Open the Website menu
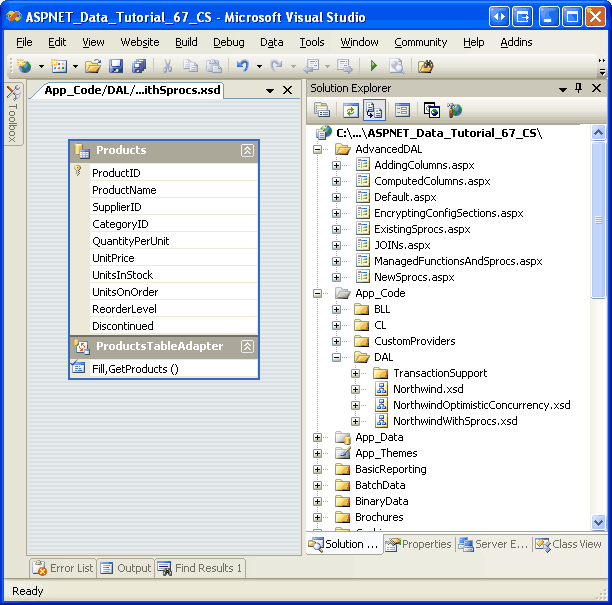The width and height of the screenshot is (612, 605). (140, 42)
